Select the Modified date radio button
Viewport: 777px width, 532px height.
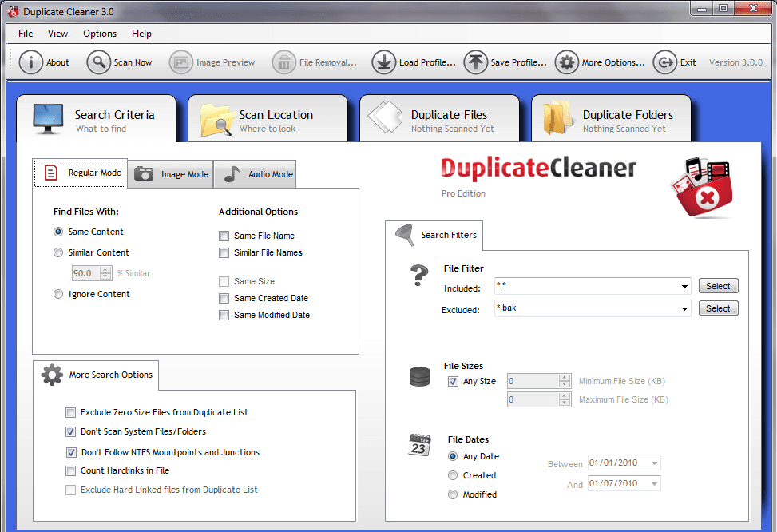(453, 494)
